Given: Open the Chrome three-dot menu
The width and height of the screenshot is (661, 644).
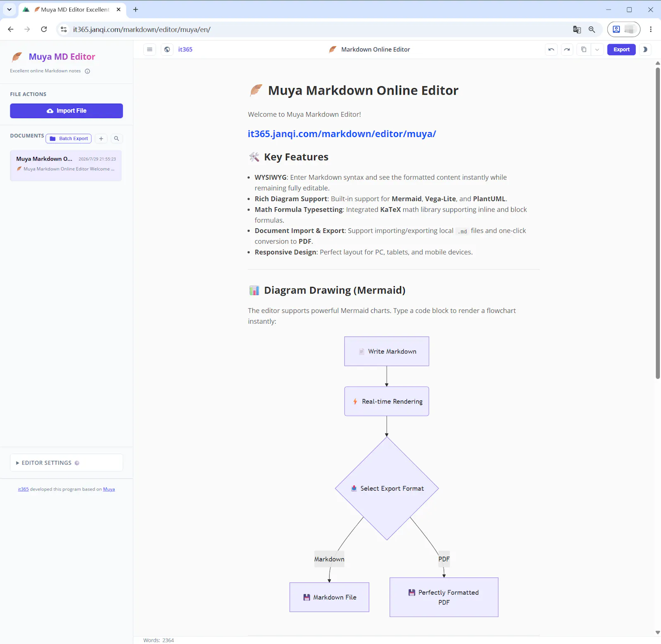Looking at the screenshot, I should [x=651, y=29].
